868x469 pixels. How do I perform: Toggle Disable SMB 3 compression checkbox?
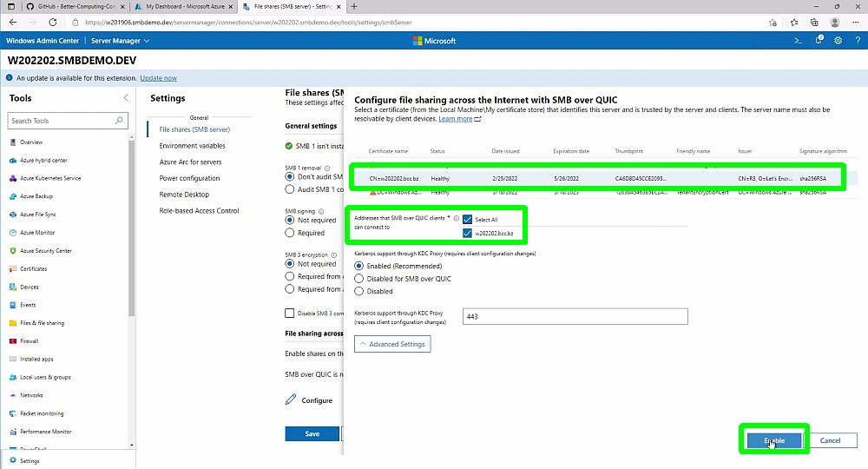click(x=290, y=314)
